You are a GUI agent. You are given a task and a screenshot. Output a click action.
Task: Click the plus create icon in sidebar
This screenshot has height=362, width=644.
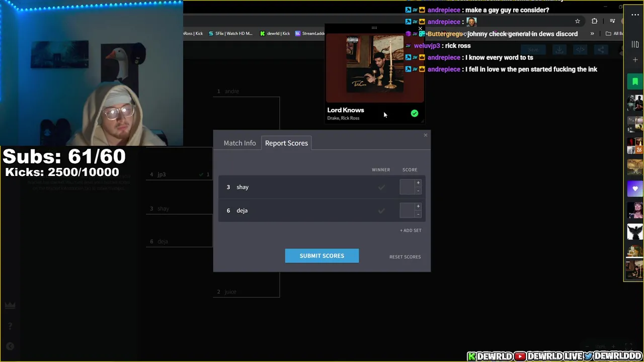click(635, 60)
